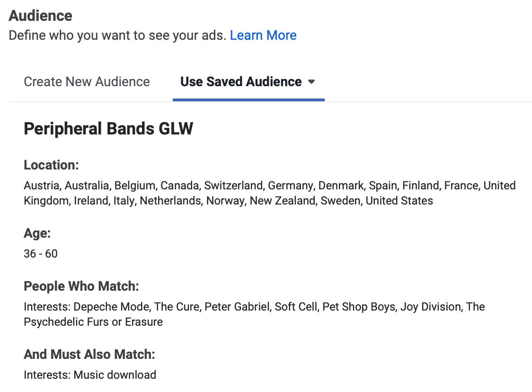
Task: Click Peter Gabriel interest
Action: click(237, 307)
